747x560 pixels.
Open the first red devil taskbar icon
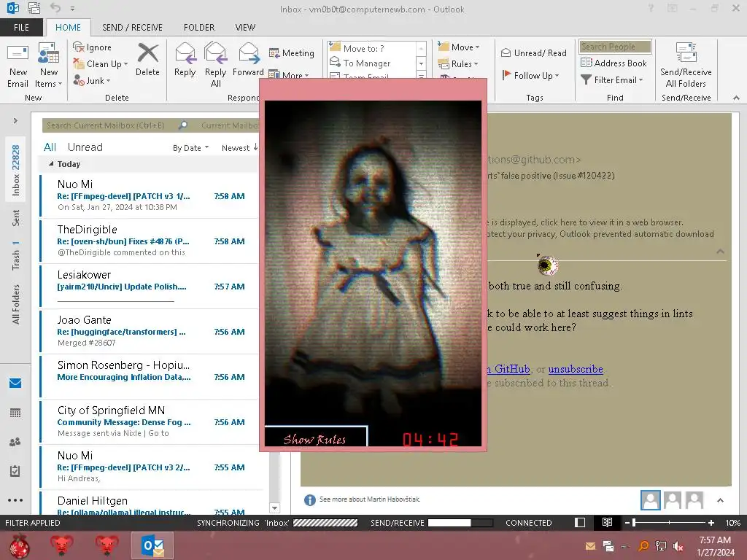point(62,545)
